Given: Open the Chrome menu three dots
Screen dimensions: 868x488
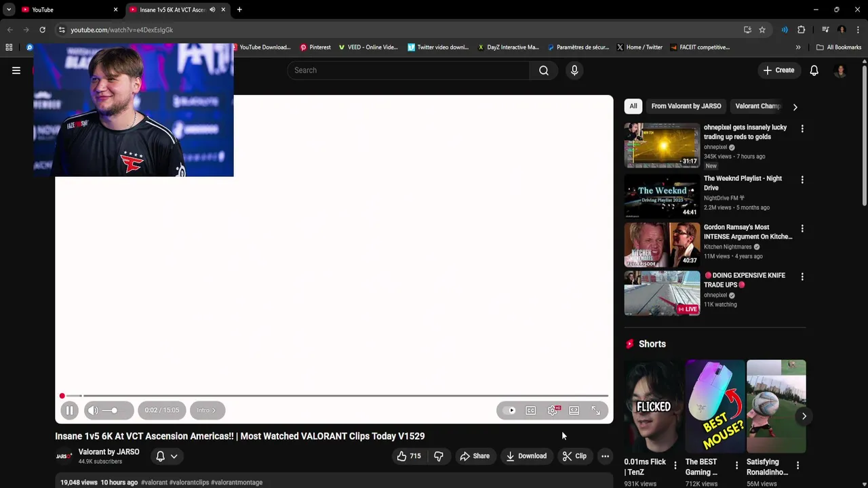Looking at the screenshot, I should pyautogui.click(x=858, y=30).
